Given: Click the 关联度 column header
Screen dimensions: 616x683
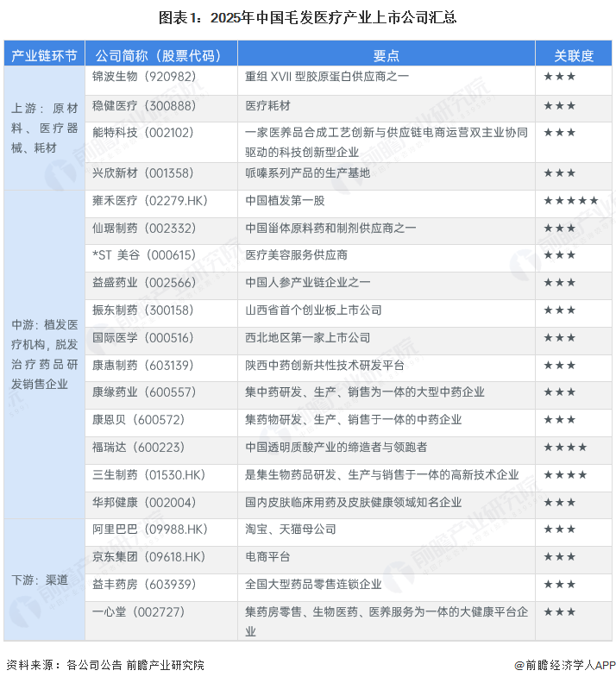Looking at the screenshot, I should 574,55.
